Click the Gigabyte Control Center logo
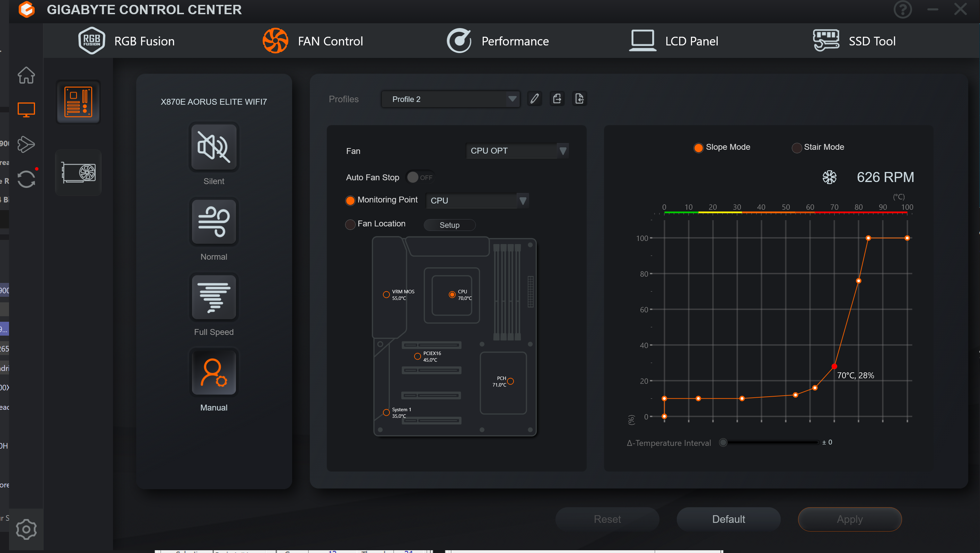980x553 pixels. [27, 9]
